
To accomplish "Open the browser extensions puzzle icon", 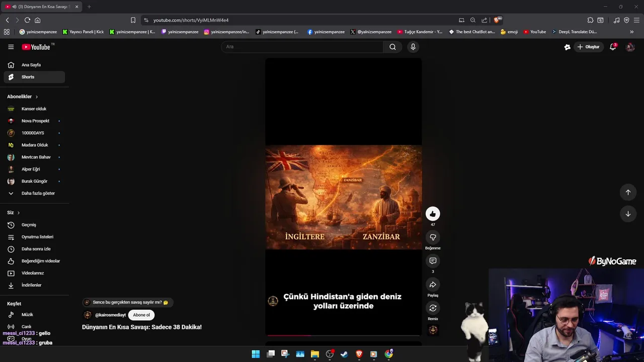I will (x=590, y=20).
